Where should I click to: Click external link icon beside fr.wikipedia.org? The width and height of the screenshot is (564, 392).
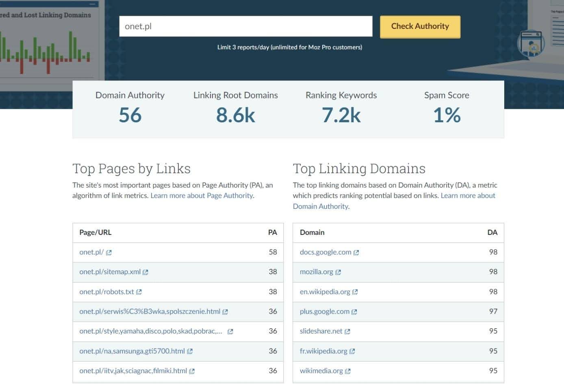[x=352, y=351]
